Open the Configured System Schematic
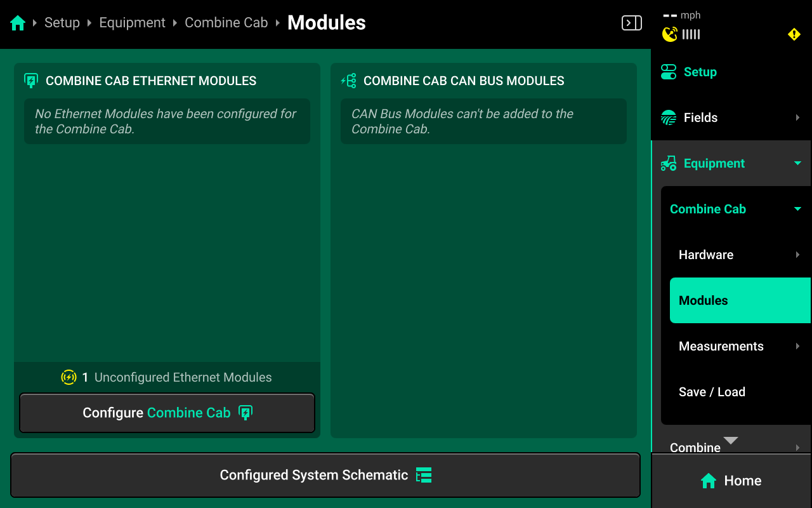The height and width of the screenshot is (508, 812). (x=325, y=475)
